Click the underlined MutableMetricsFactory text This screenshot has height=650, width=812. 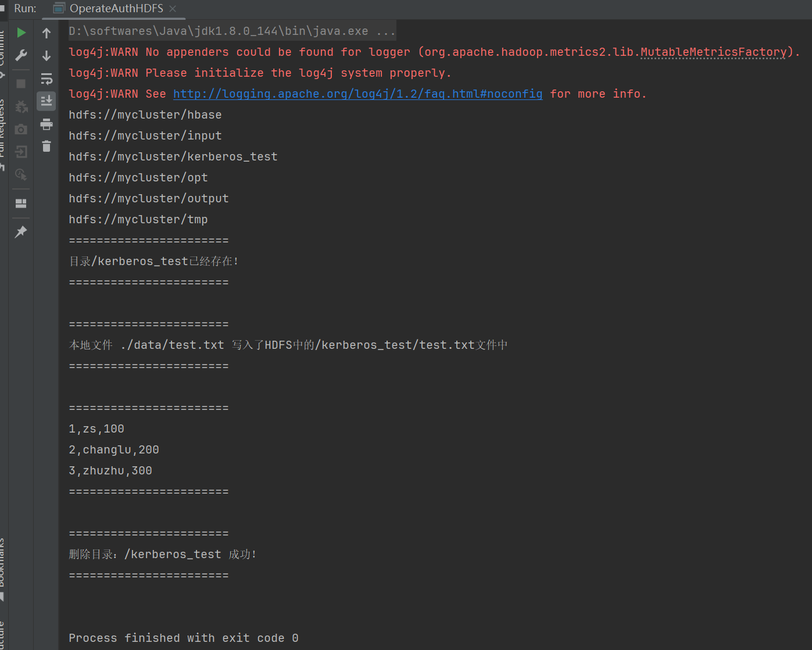713,52
